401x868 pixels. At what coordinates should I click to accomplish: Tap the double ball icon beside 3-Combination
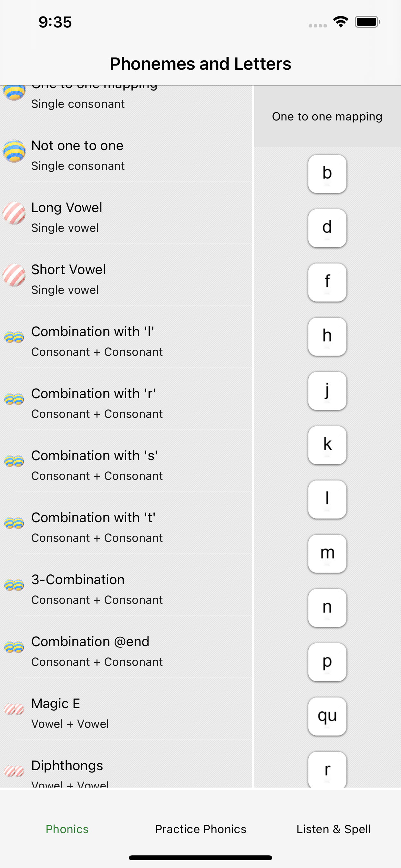(x=14, y=585)
